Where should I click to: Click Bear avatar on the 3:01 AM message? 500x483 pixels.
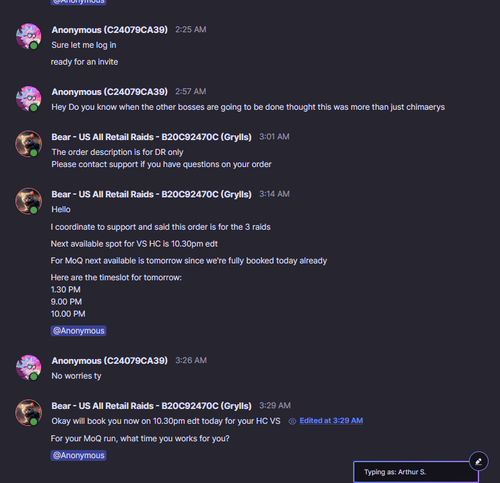(x=29, y=144)
